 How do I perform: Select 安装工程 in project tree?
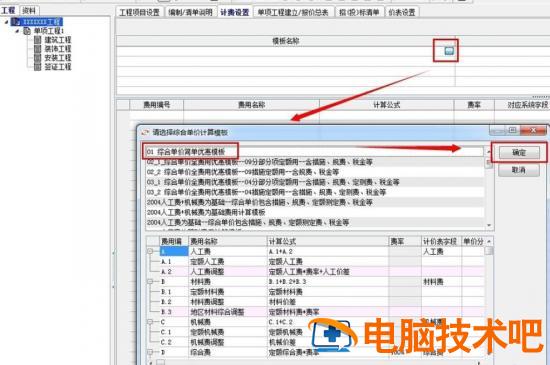click(58, 58)
